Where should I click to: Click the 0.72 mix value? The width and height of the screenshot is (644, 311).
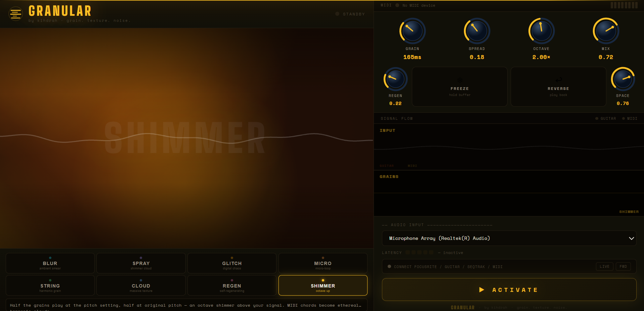[606, 57]
